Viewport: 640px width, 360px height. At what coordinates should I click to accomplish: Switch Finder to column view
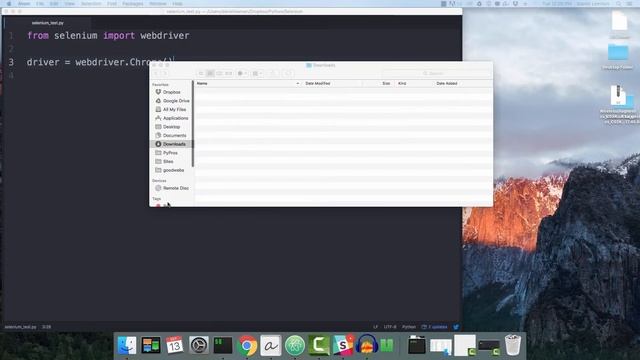tap(219, 73)
